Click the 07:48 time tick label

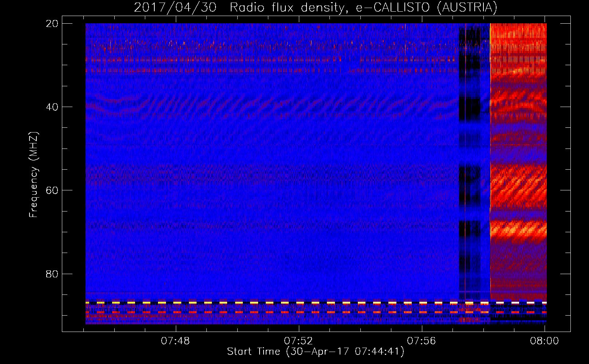176,341
